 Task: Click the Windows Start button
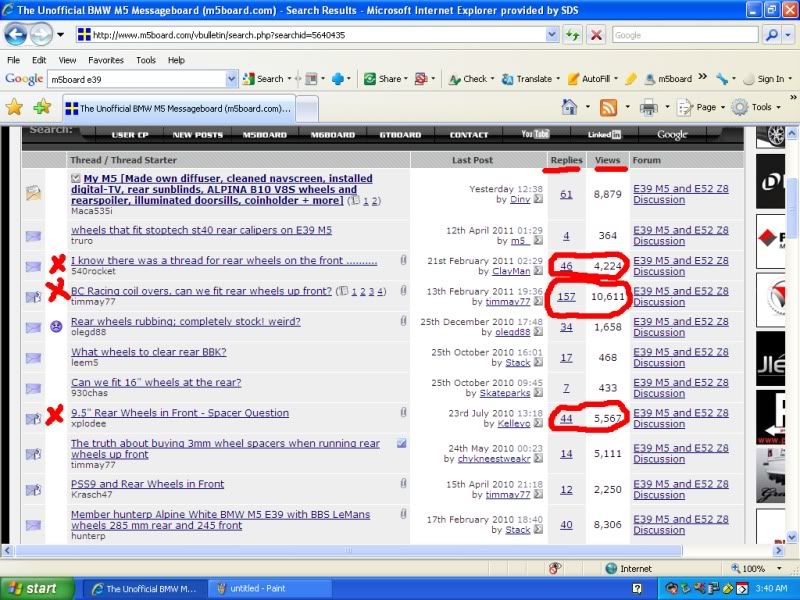click(36, 588)
